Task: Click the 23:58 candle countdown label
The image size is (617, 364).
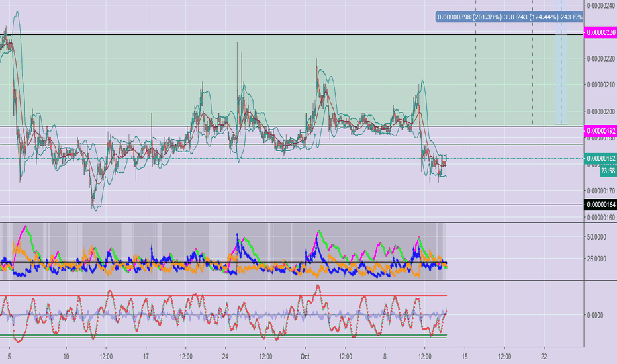Action: (608, 171)
